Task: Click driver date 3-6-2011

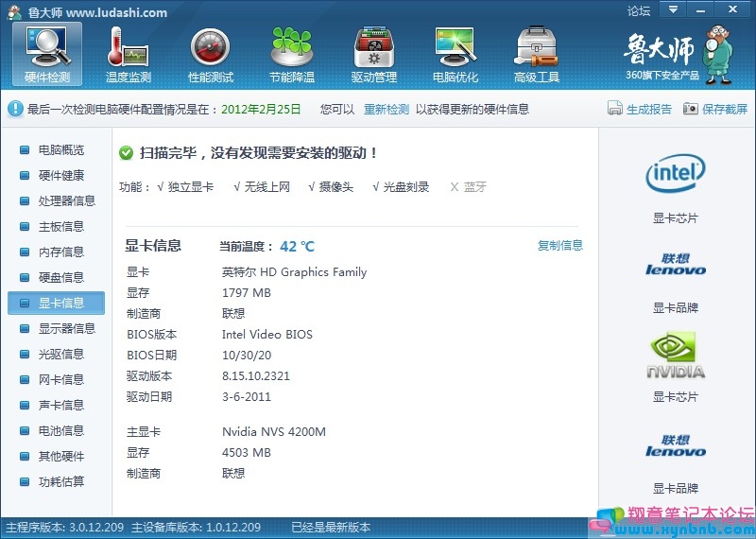Action: pos(247,396)
